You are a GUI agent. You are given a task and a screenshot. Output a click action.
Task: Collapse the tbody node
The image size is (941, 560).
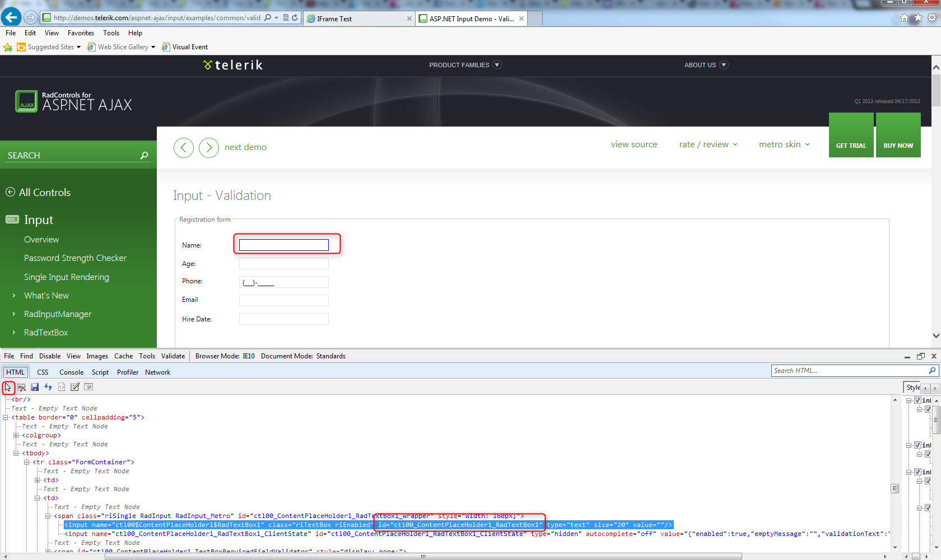tap(16, 453)
